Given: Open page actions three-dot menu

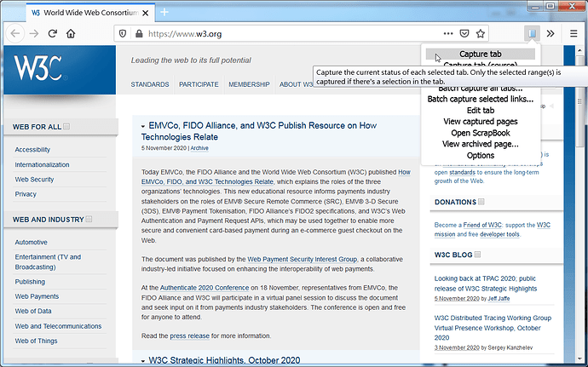Looking at the screenshot, I should tap(448, 34).
